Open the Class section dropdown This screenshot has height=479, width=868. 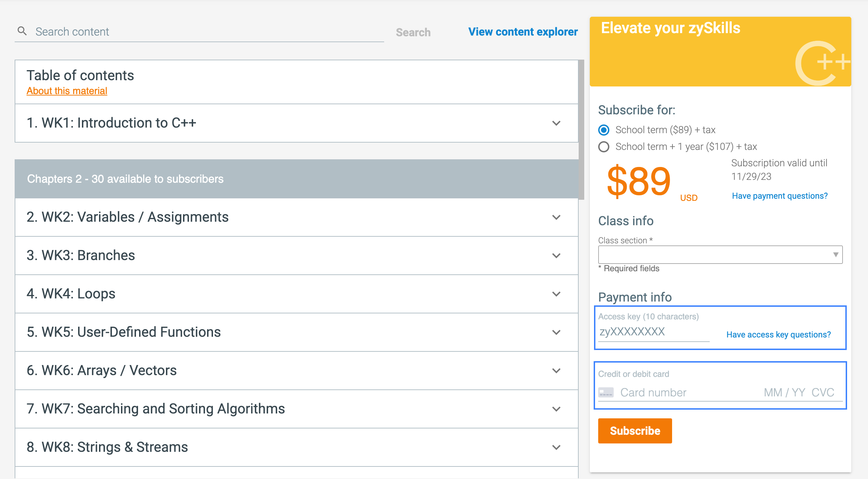[x=720, y=254]
